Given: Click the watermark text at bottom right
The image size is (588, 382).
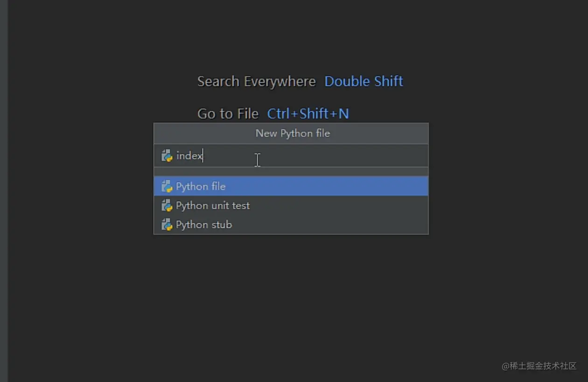Looking at the screenshot, I should point(539,366).
